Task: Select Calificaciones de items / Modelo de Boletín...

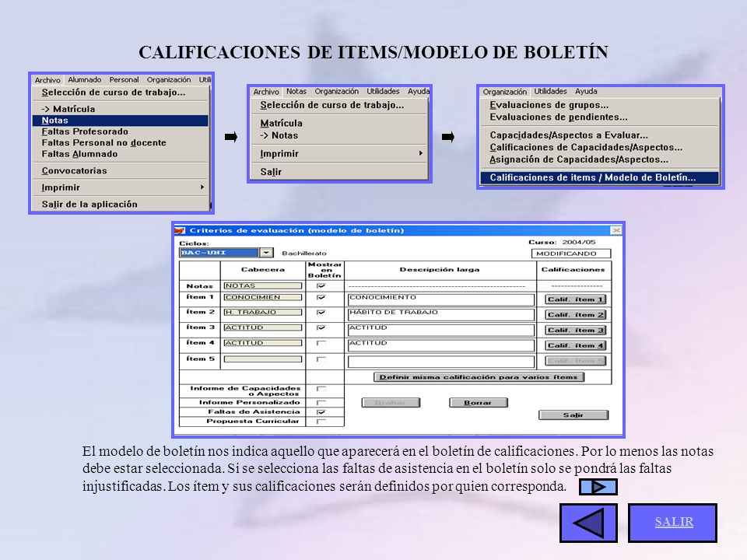Action: (x=600, y=177)
